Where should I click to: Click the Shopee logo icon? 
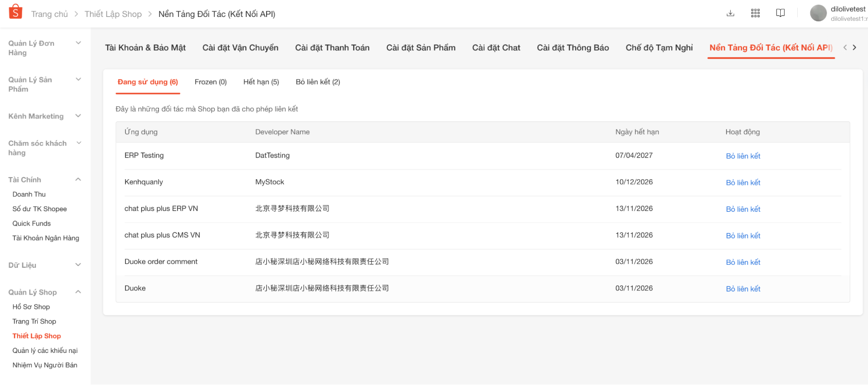[16, 12]
